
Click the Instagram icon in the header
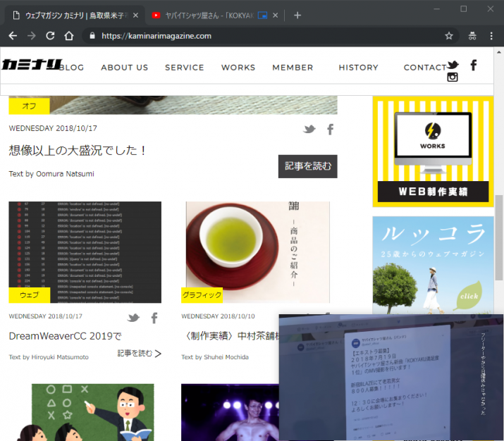(453, 77)
